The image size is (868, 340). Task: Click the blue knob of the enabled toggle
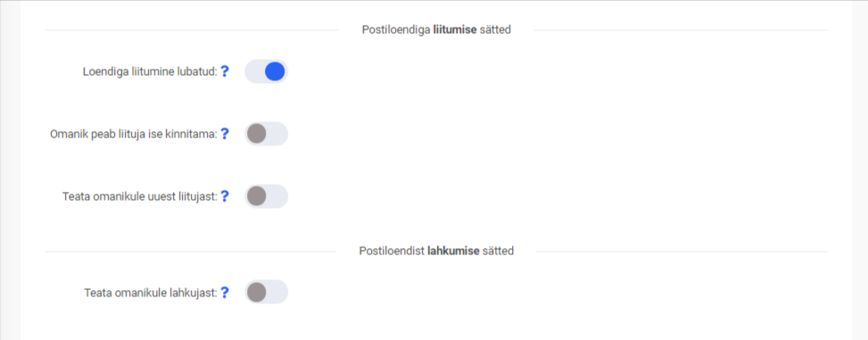click(275, 71)
